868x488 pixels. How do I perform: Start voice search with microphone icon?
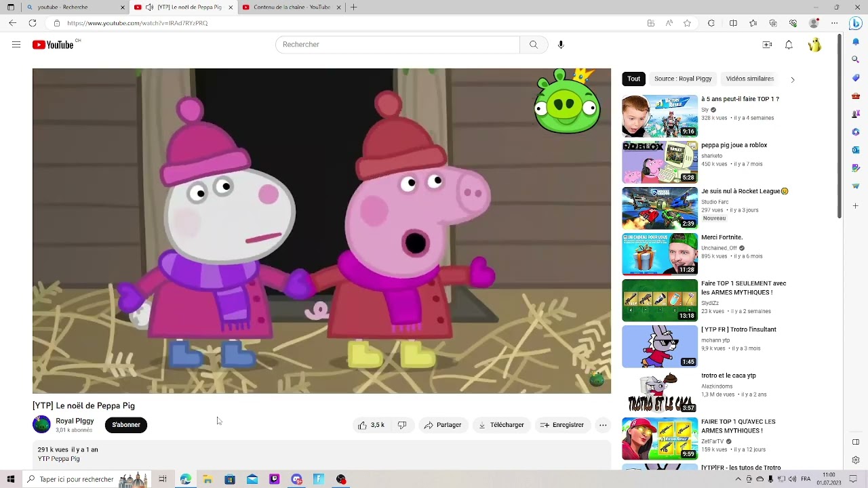tap(561, 45)
